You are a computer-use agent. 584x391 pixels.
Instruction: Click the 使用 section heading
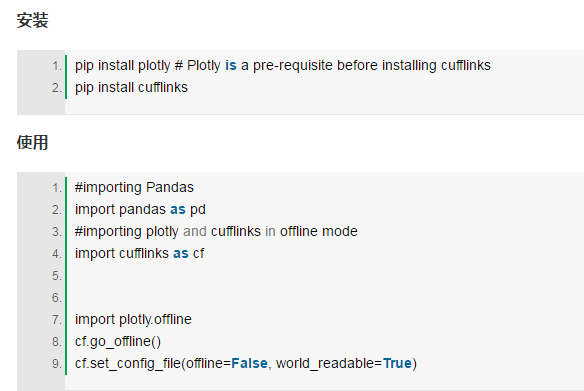32,142
